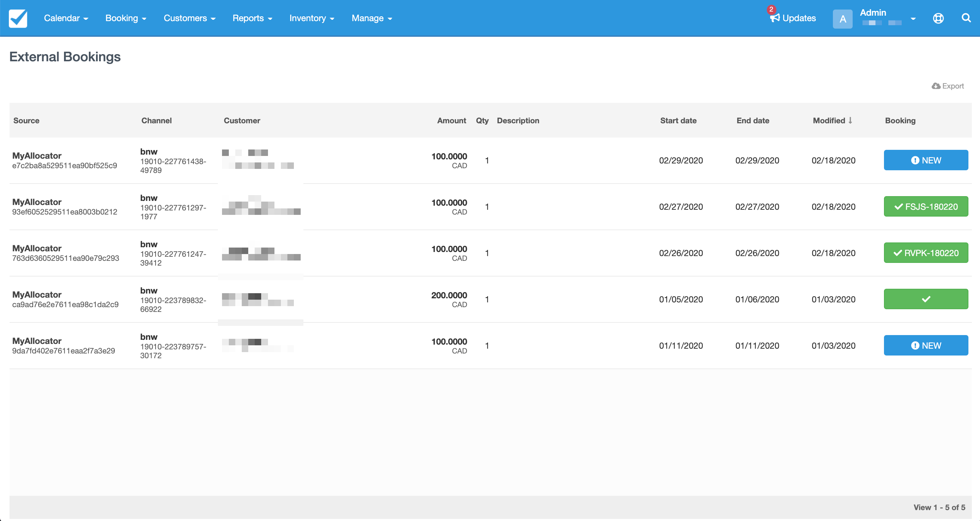Sort by the Amount column
This screenshot has width=980, height=521.
[451, 121]
